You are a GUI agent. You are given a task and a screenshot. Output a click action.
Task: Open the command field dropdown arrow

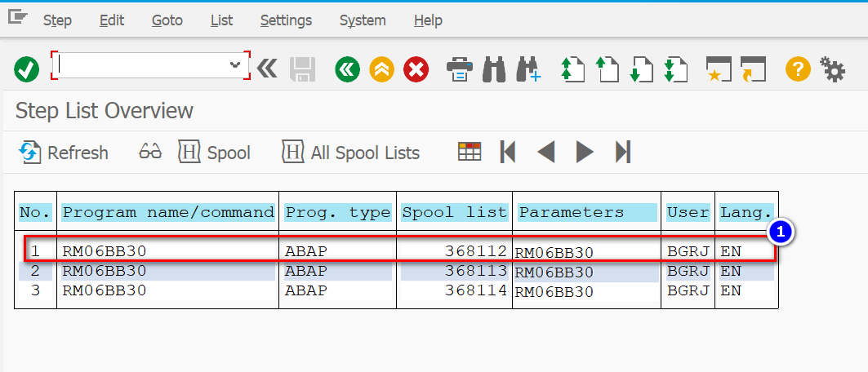click(x=235, y=65)
